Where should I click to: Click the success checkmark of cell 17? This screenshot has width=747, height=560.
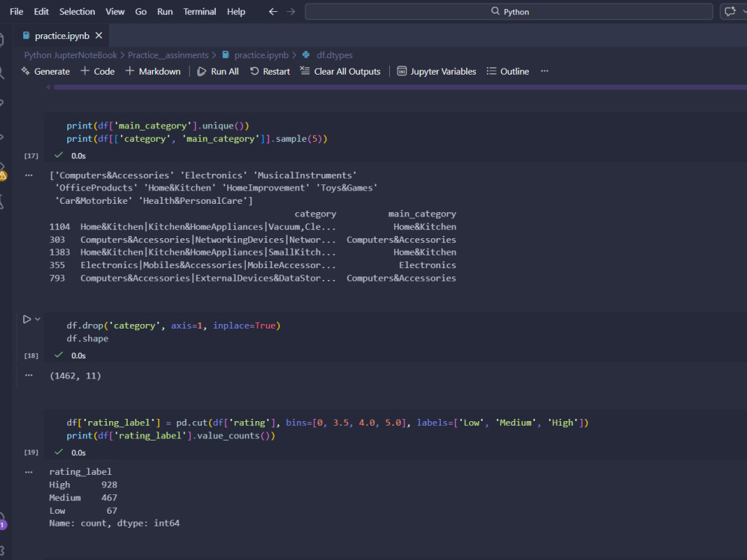[58, 155]
